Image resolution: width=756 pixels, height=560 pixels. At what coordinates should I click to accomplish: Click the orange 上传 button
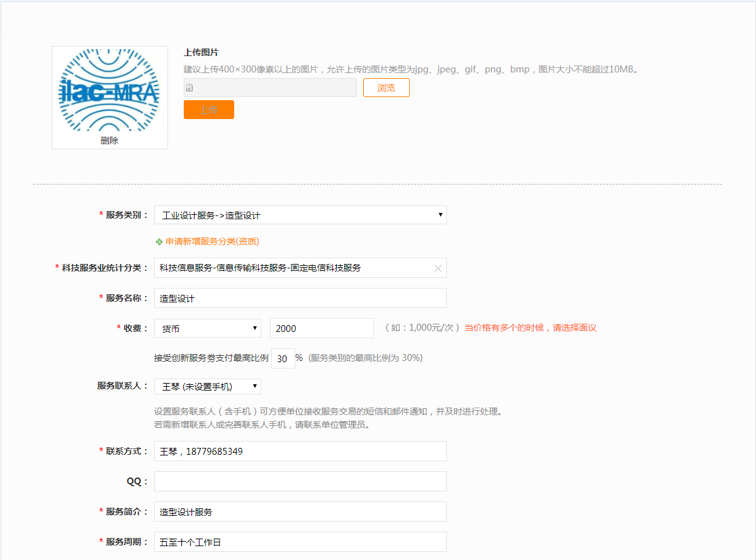209,110
